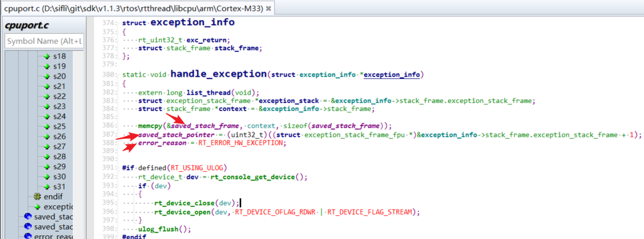Jump to exception_info parameter link
644x239 pixels.
click(392, 75)
